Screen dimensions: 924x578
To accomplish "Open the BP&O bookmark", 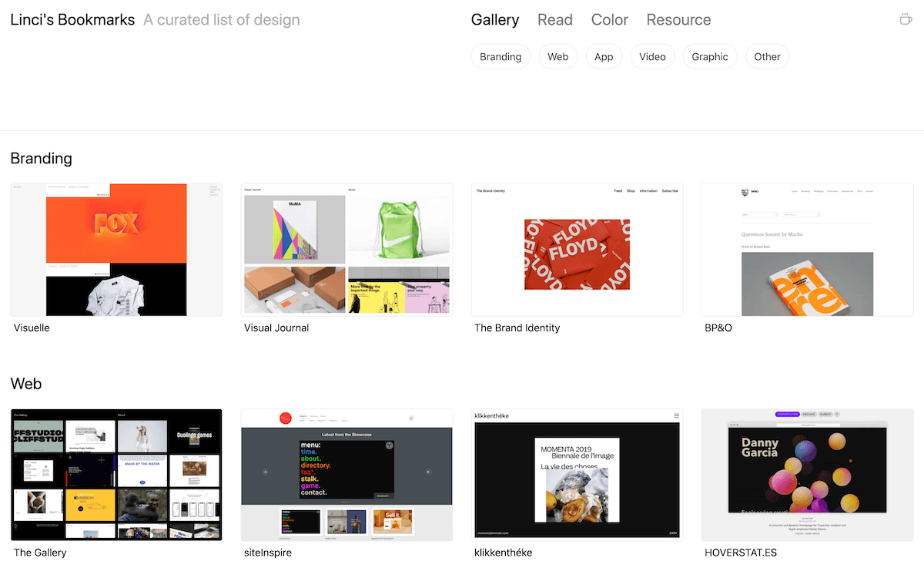I will pyautogui.click(x=718, y=328).
